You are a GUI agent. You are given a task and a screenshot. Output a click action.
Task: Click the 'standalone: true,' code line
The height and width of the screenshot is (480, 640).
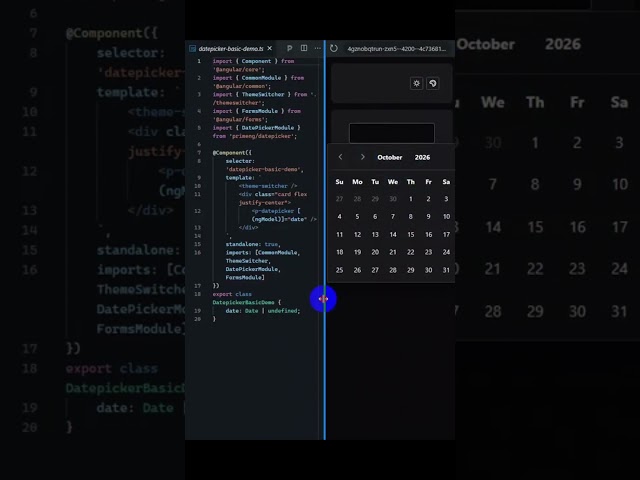[x=253, y=244]
